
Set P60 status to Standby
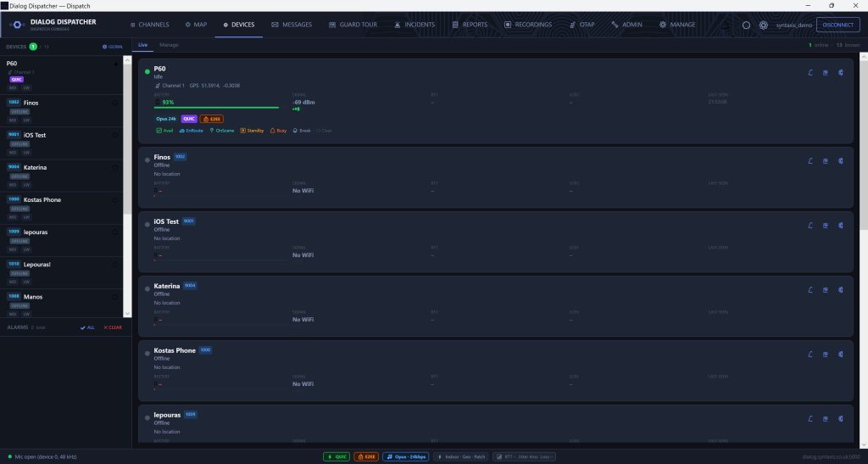click(x=252, y=131)
